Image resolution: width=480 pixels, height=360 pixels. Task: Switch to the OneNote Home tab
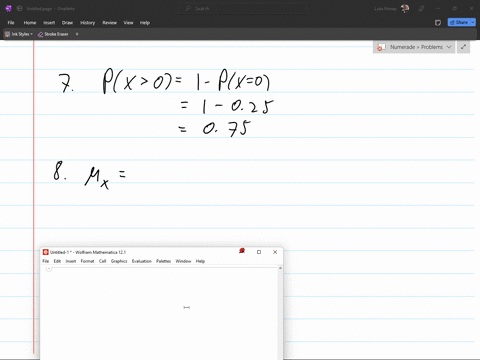pos(30,23)
